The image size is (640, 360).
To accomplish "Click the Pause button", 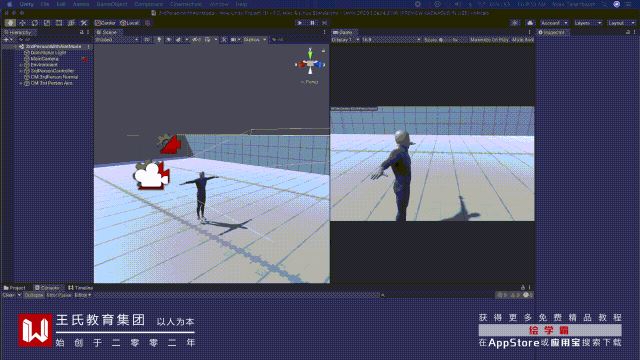I will 312,23.
